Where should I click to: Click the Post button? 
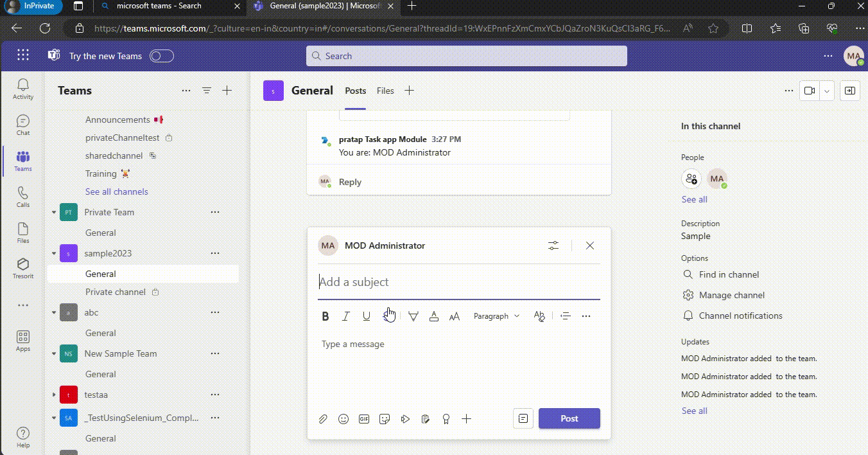[569, 418]
